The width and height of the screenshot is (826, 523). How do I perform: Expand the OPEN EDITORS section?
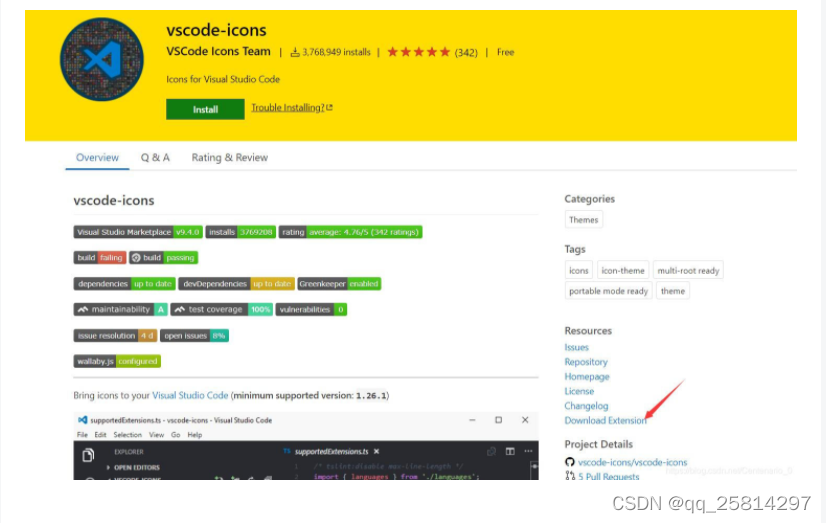click(133, 467)
